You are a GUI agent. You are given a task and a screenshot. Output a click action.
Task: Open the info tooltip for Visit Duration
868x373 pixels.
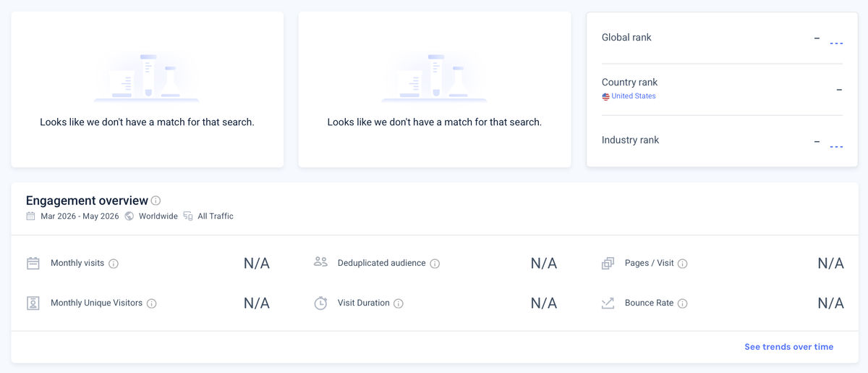pos(399,303)
